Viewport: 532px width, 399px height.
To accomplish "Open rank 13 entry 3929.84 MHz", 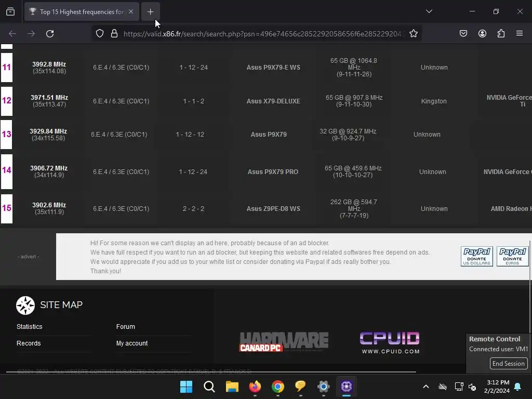I will point(48,131).
